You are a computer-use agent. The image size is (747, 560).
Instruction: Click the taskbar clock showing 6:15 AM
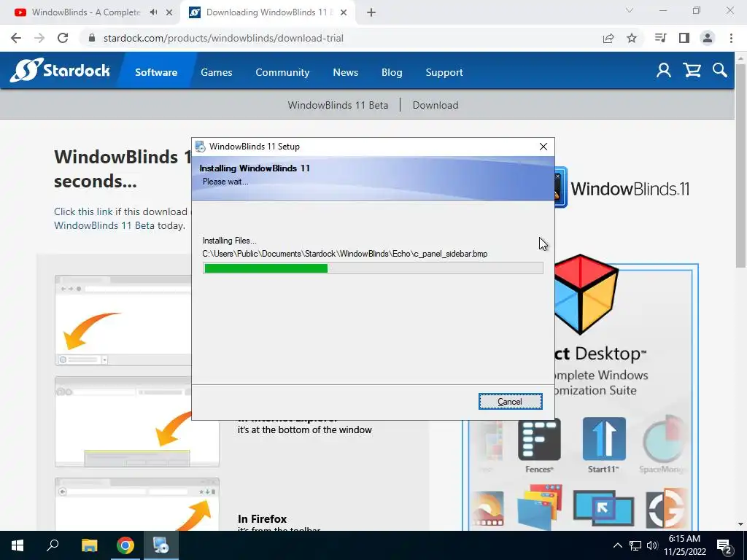coord(685,545)
